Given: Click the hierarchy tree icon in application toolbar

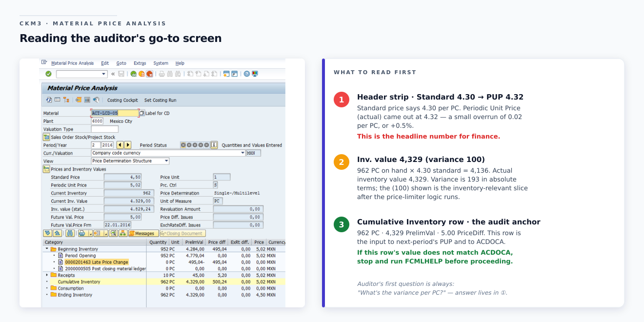Looking at the screenshot, I should click(x=66, y=100).
